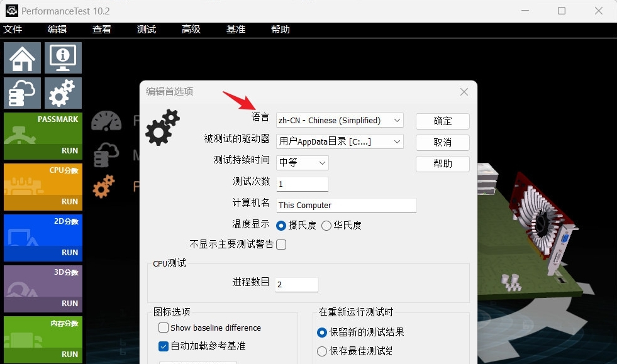Select 摄氏度 temperature radio button
The image size is (617, 364).
(281, 226)
